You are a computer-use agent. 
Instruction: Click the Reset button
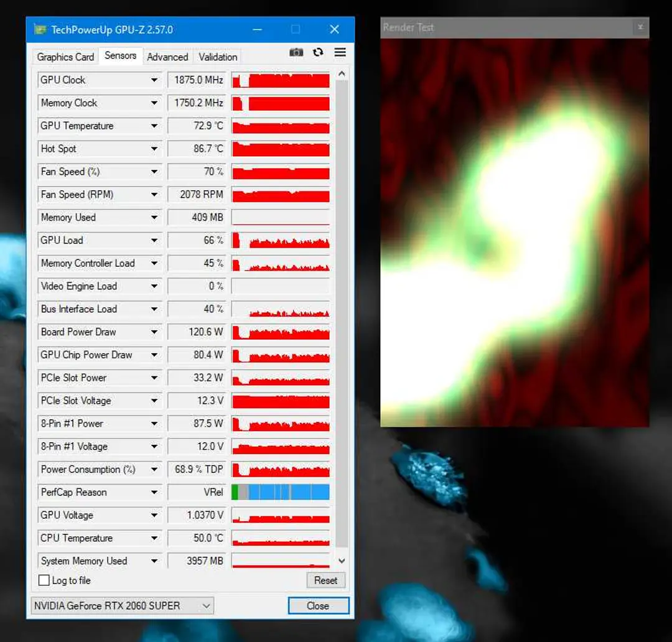point(325,580)
